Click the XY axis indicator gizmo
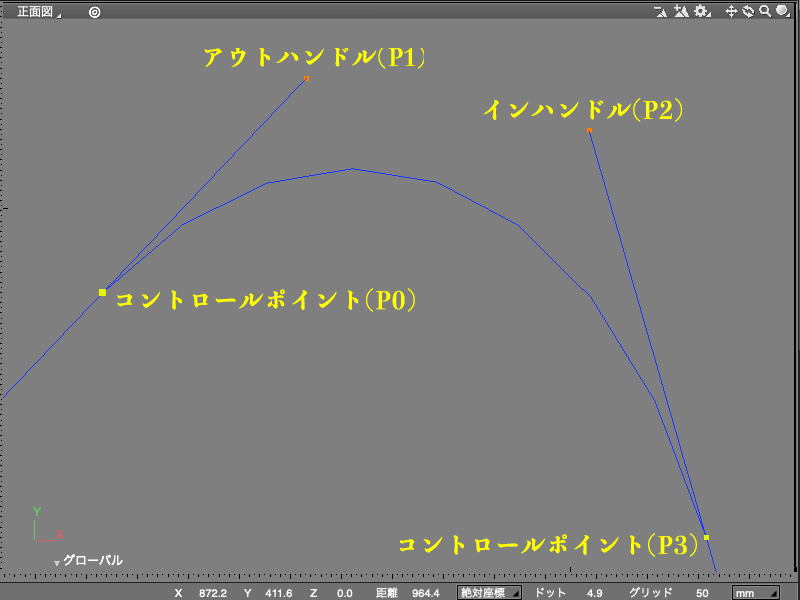The image size is (800, 600). click(48, 524)
